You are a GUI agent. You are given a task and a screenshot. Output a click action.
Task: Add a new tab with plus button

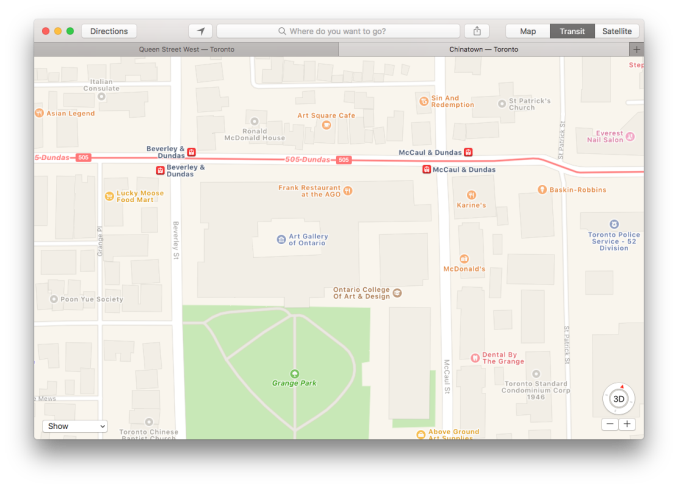point(636,49)
